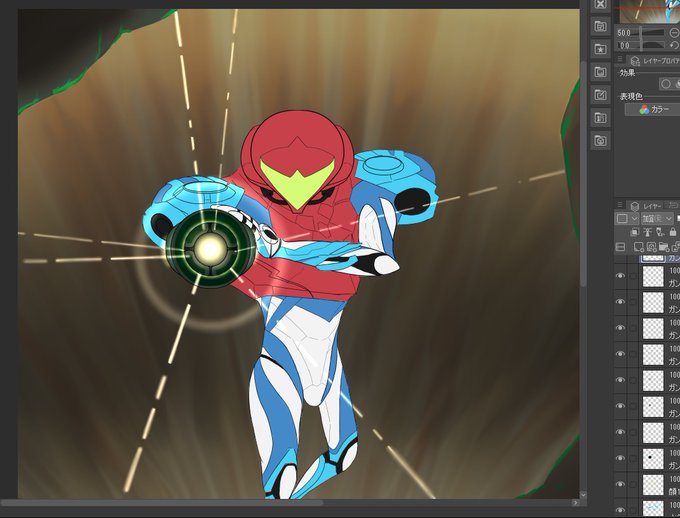Click the X-marked icon atop the sidebar
The width and height of the screenshot is (680, 518).
point(600,5)
